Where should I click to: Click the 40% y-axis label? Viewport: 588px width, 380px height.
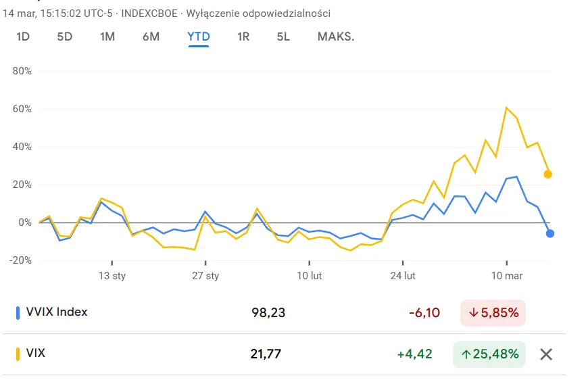[x=22, y=147]
